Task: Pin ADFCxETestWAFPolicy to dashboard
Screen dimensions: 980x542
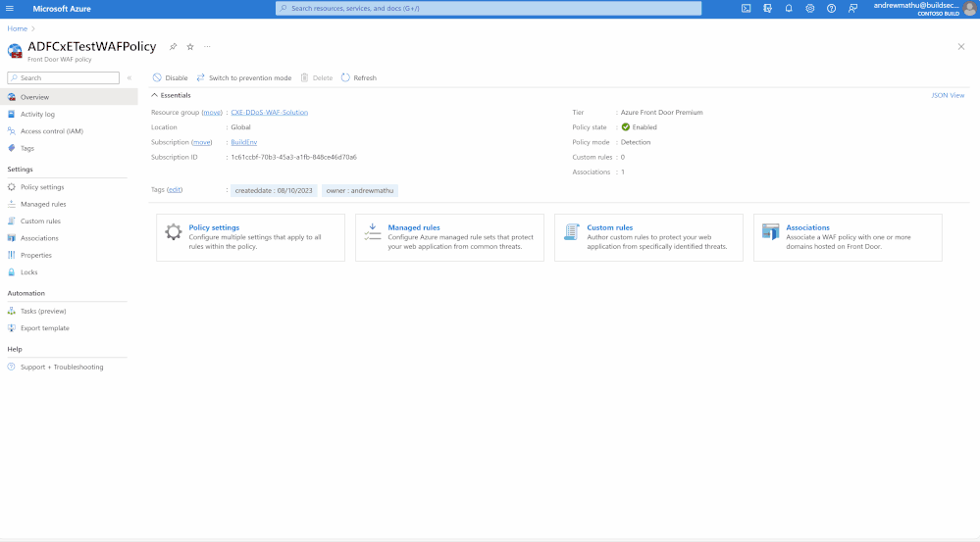Action: click(173, 47)
